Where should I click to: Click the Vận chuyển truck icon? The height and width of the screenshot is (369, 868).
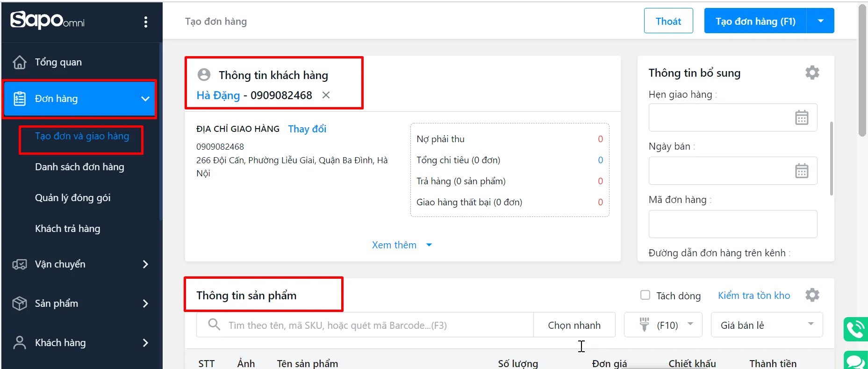pos(20,264)
